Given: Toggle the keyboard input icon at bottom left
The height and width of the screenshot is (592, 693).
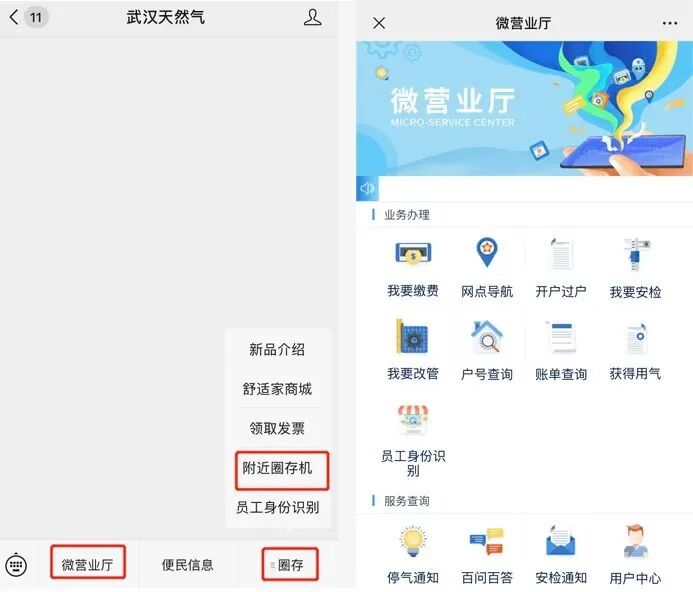Looking at the screenshot, I should (x=16, y=565).
